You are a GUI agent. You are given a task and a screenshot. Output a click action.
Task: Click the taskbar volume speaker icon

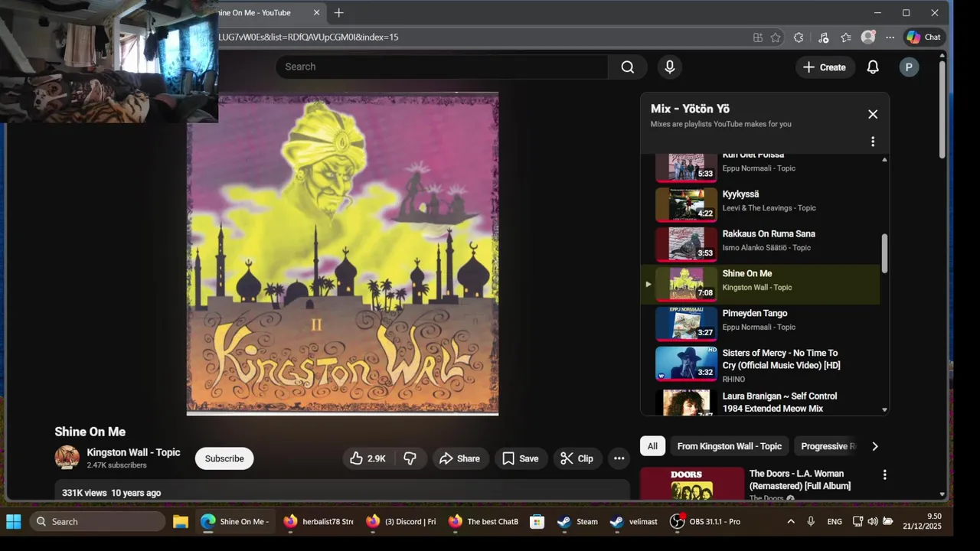pyautogui.click(x=873, y=522)
